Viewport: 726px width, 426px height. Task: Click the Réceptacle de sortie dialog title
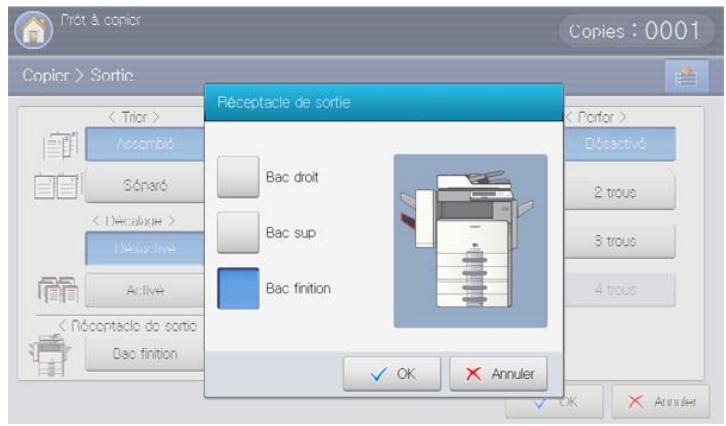click(283, 102)
